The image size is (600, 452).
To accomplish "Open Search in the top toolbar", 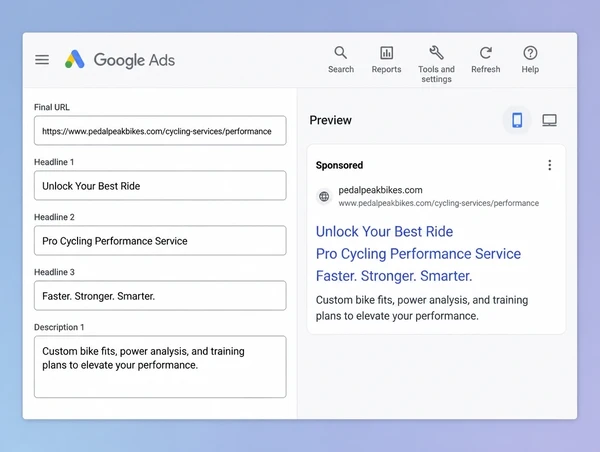I will click(341, 60).
